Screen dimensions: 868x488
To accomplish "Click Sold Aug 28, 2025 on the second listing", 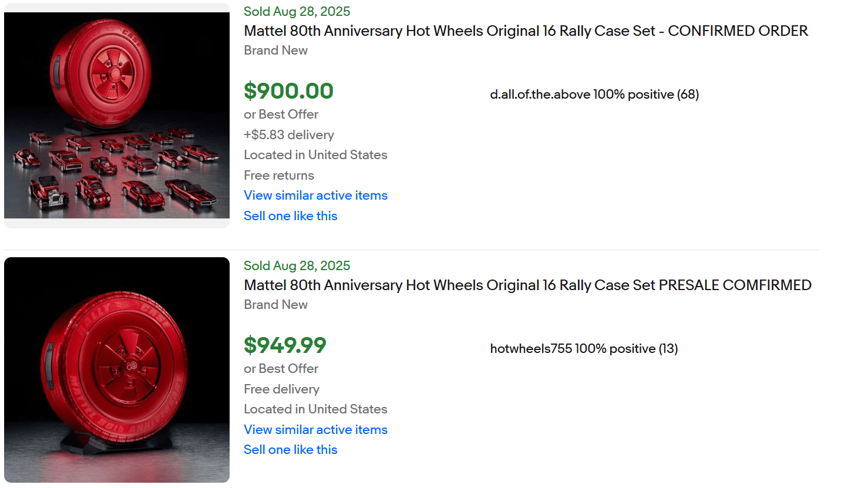I will click(x=297, y=265).
